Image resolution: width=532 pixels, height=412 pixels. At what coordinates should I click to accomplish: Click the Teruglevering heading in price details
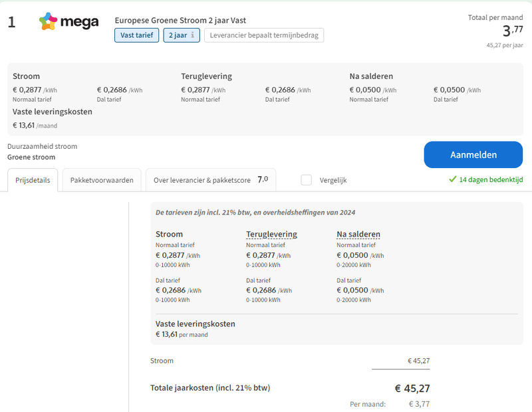pos(271,234)
